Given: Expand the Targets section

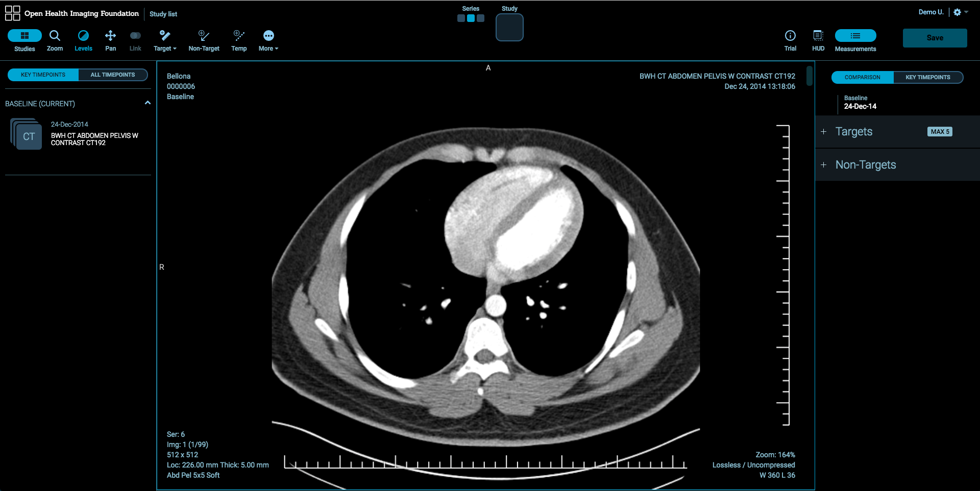Looking at the screenshot, I should coord(823,131).
